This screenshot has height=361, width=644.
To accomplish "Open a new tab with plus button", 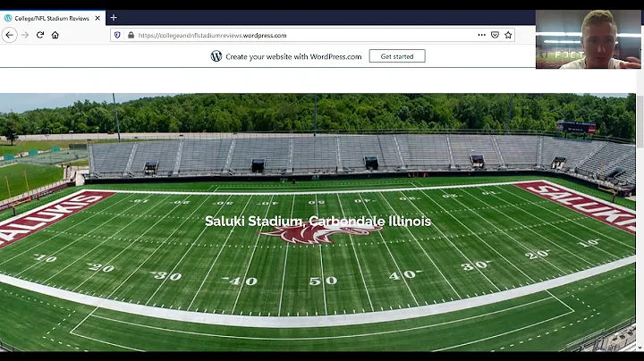I will click(114, 18).
